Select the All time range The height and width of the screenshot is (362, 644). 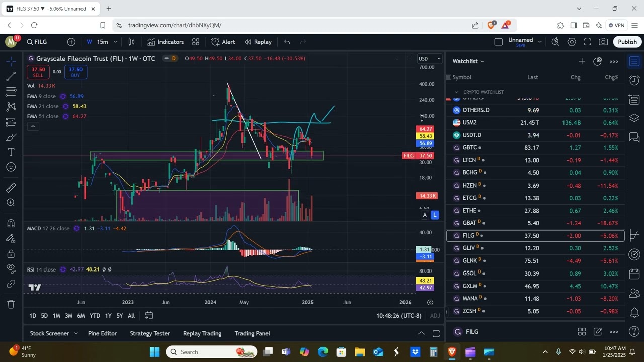tap(131, 316)
